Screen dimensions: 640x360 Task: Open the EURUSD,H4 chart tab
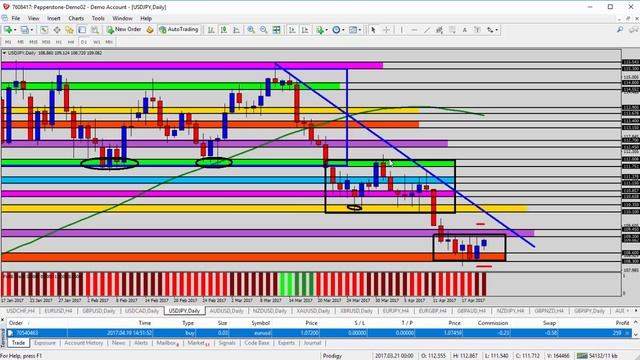[x=58, y=311]
